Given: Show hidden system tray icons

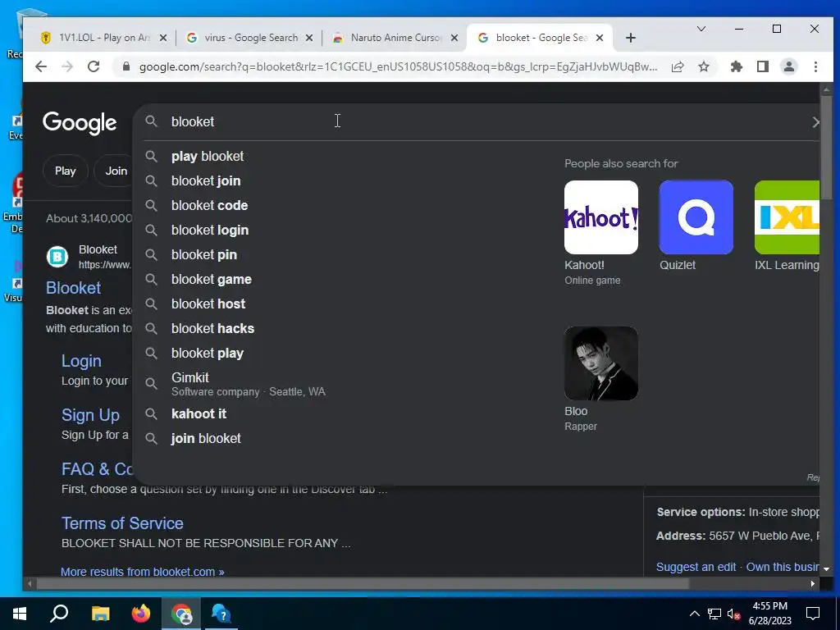Looking at the screenshot, I should click(x=694, y=614).
